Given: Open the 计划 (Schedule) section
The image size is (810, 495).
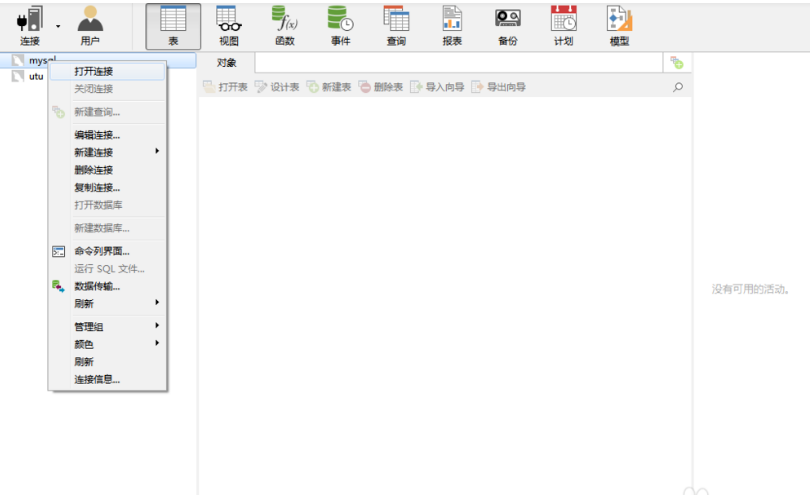Looking at the screenshot, I should click(x=564, y=26).
